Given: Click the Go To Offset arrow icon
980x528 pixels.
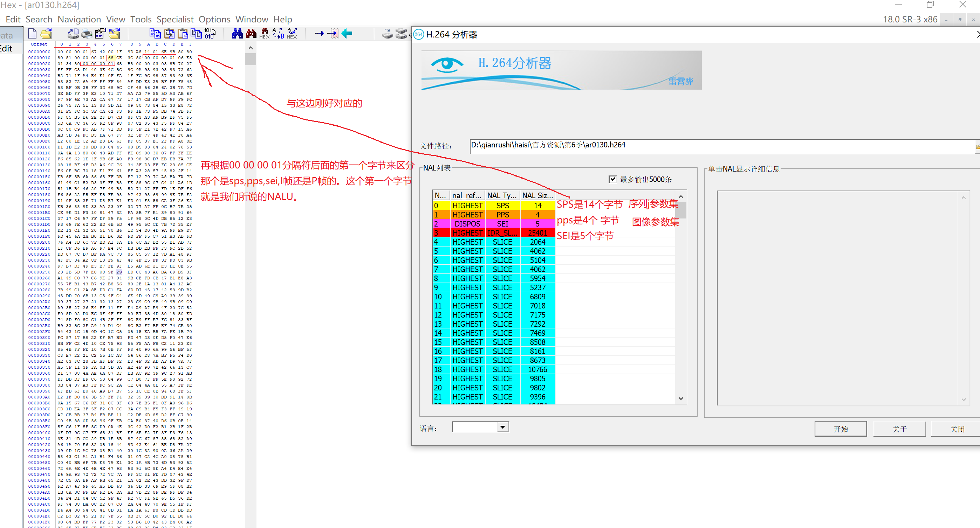Looking at the screenshot, I should 319,34.
